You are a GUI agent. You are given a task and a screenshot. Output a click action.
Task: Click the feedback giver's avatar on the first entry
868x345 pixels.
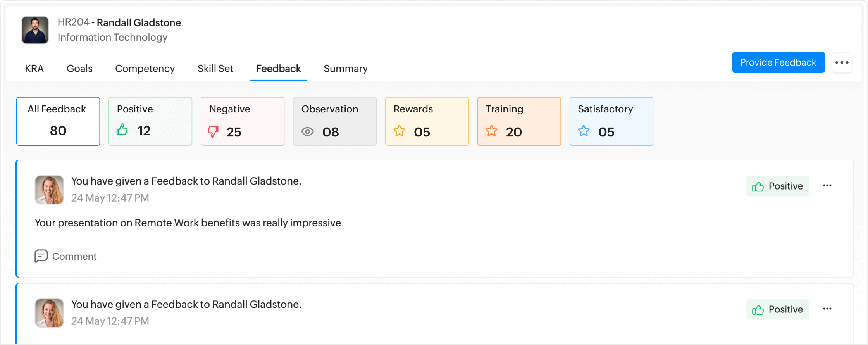tap(49, 190)
